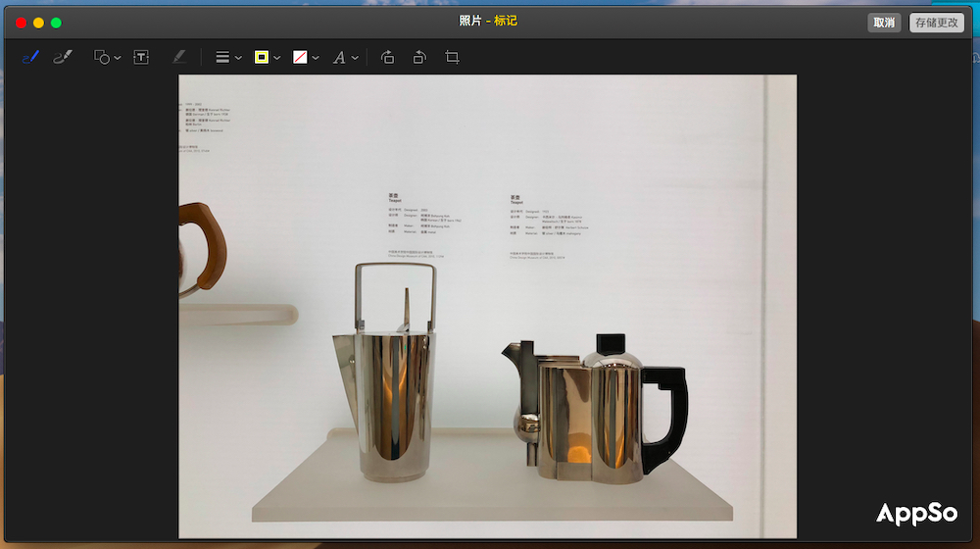The height and width of the screenshot is (549, 980).
Task: Click the green full-screen window button
Action: (56, 23)
